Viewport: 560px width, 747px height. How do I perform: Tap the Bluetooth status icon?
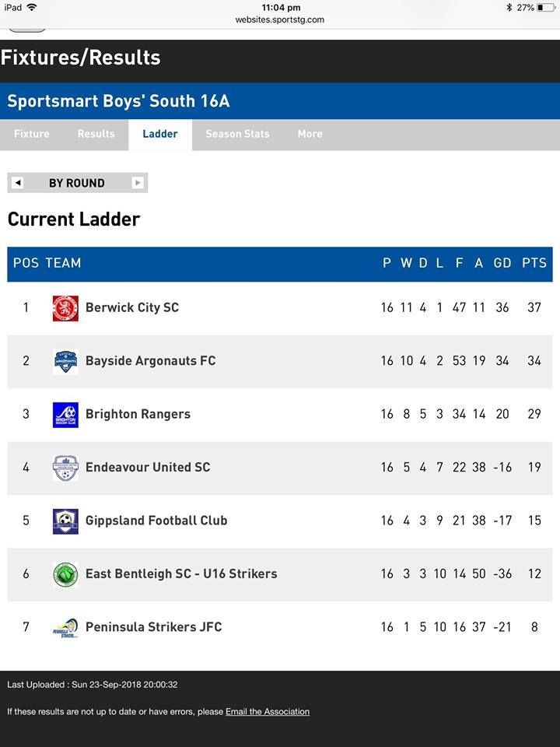pyautogui.click(x=509, y=8)
